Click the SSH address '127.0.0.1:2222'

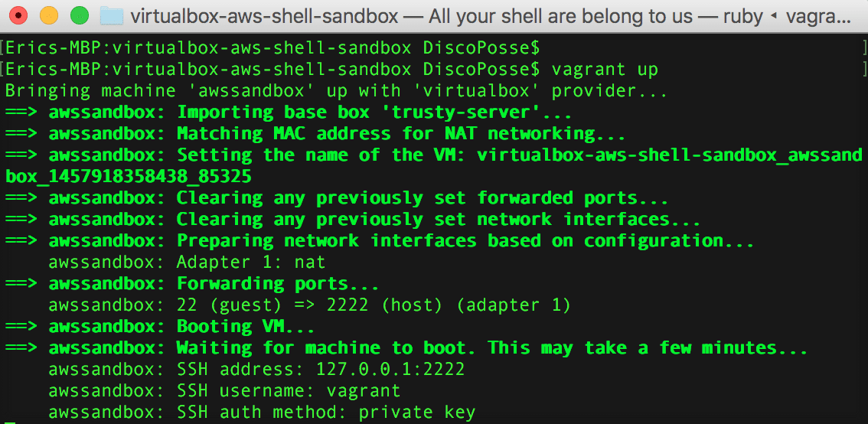[390, 370]
